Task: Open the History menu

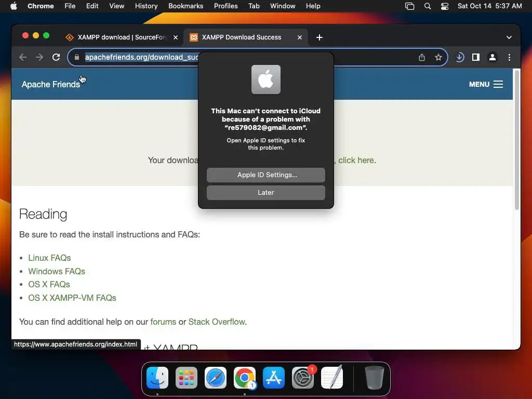Action: [146, 6]
